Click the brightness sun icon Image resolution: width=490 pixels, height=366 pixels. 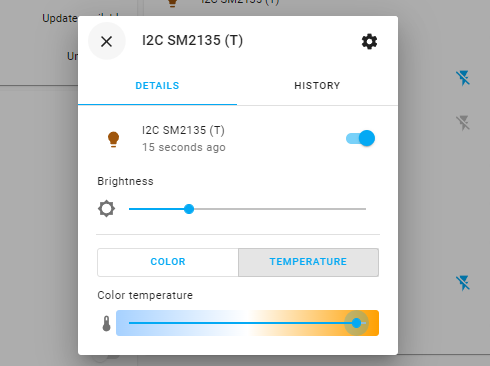(x=106, y=209)
